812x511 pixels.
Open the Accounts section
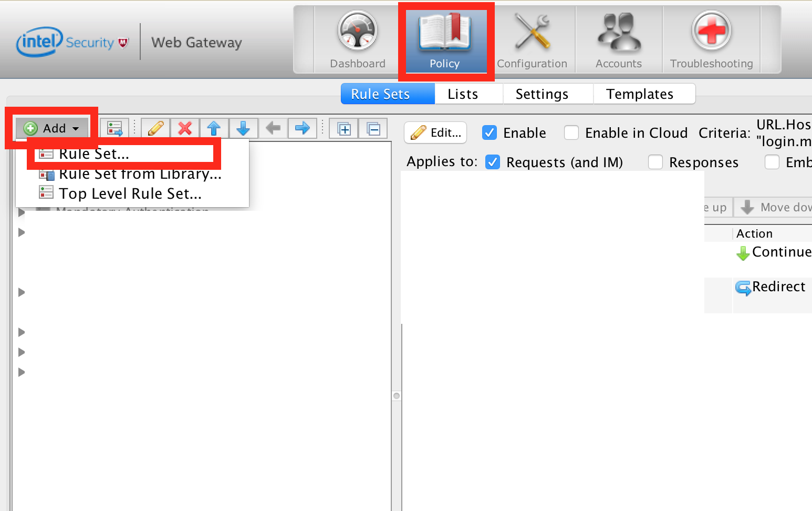pos(619,40)
